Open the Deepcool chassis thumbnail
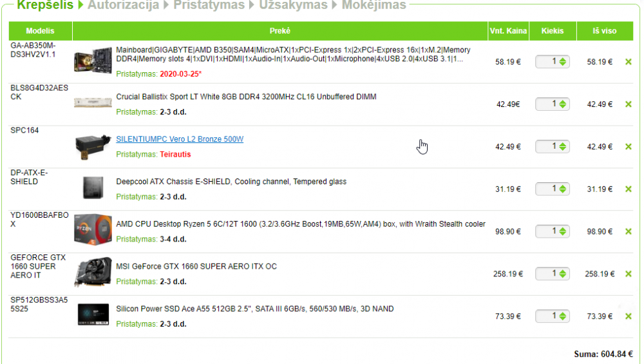The height and width of the screenshot is (364, 644). (93, 187)
